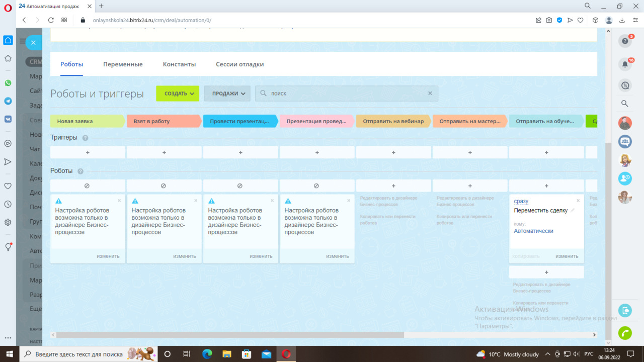Remove the Переместить сделку robot card
The width and height of the screenshot is (644, 362).
pyautogui.click(x=578, y=201)
